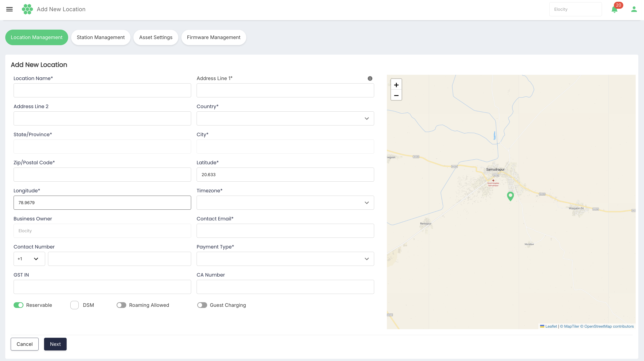Enable the Roaming Allowed toggle
This screenshot has width=644, height=361.
click(121, 305)
